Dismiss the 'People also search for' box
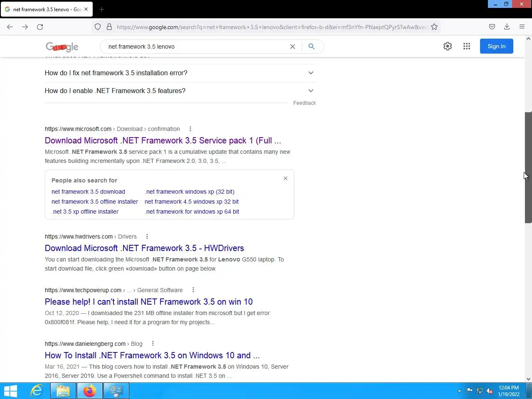The image size is (532, 399). tap(286, 178)
